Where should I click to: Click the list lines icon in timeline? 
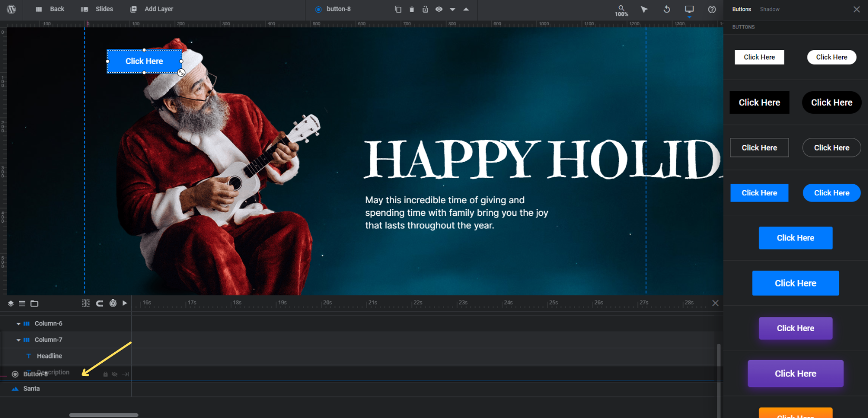22,304
